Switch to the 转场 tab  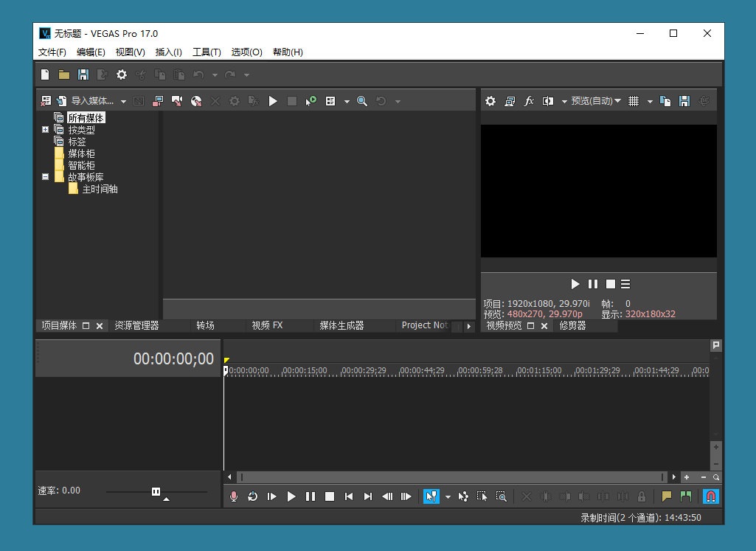click(x=205, y=325)
